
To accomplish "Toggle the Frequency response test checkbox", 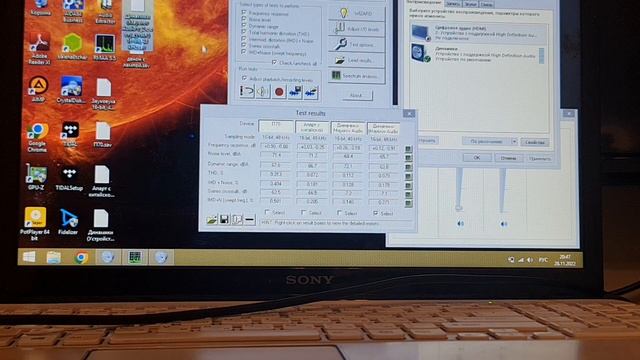I will 244,13.
